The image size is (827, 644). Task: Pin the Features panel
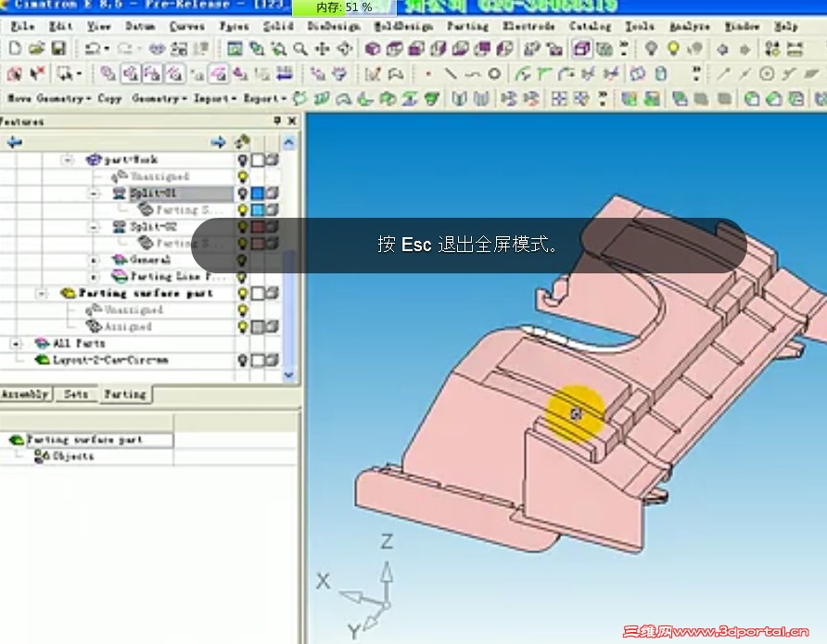[x=277, y=120]
